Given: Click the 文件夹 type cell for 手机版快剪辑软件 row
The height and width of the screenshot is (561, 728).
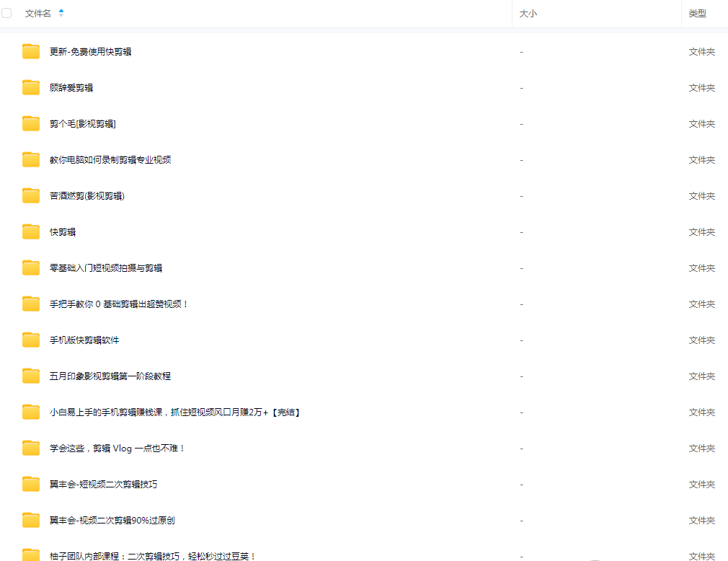Looking at the screenshot, I should coord(701,340).
